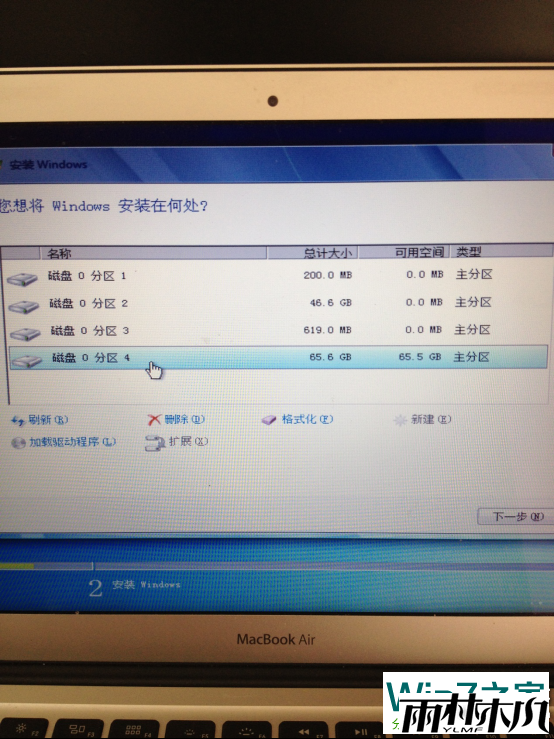Viewport: 554px width, 739px height.
Task: Click the 格式化 eraser icon
Action: (269, 419)
